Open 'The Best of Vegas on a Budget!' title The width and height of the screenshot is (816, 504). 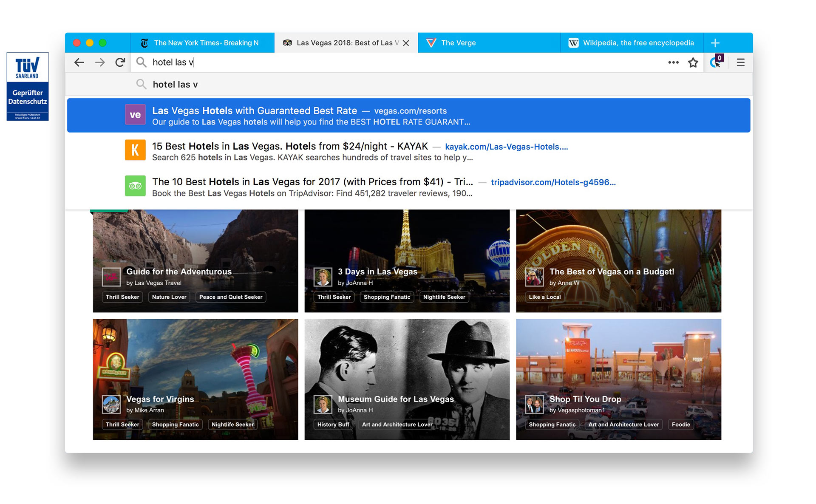pyautogui.click(x=612, y=272)
